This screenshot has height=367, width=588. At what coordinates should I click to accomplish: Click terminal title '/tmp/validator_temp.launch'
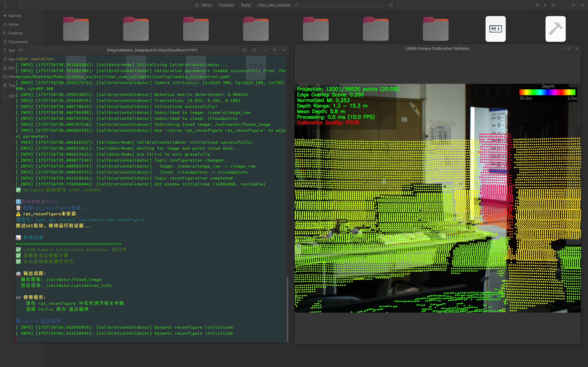(152, 50)
